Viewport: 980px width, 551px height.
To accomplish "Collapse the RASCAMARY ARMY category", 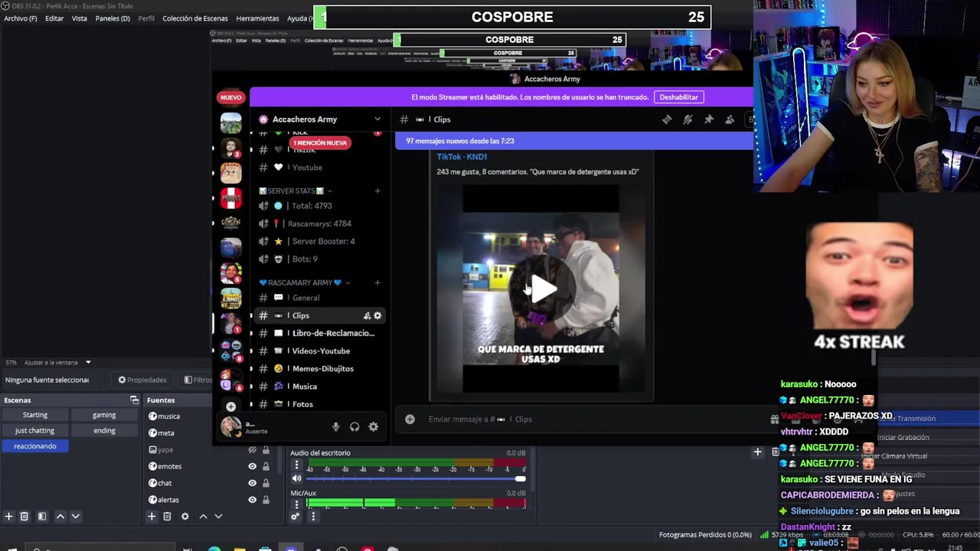I will click(x=304, y=282).
